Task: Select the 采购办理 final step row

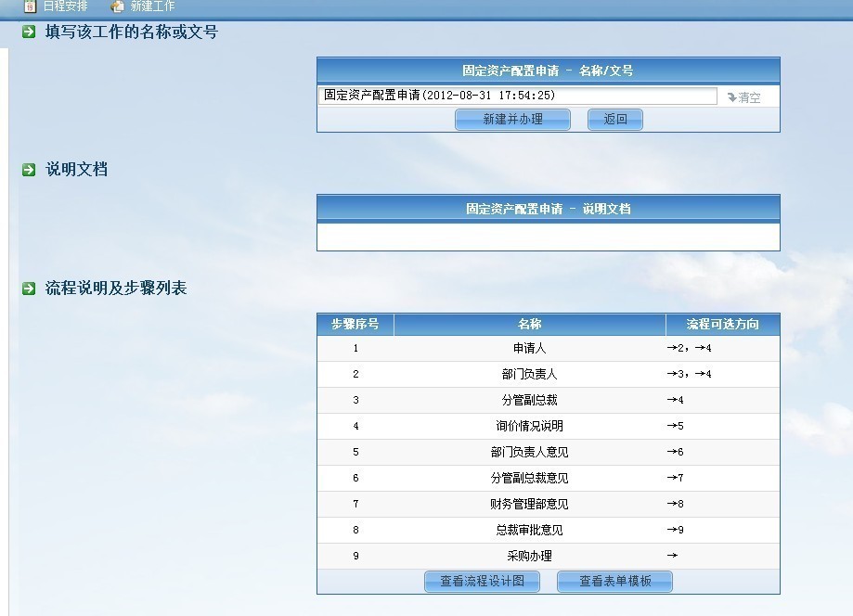Action: tap(529, 557)
